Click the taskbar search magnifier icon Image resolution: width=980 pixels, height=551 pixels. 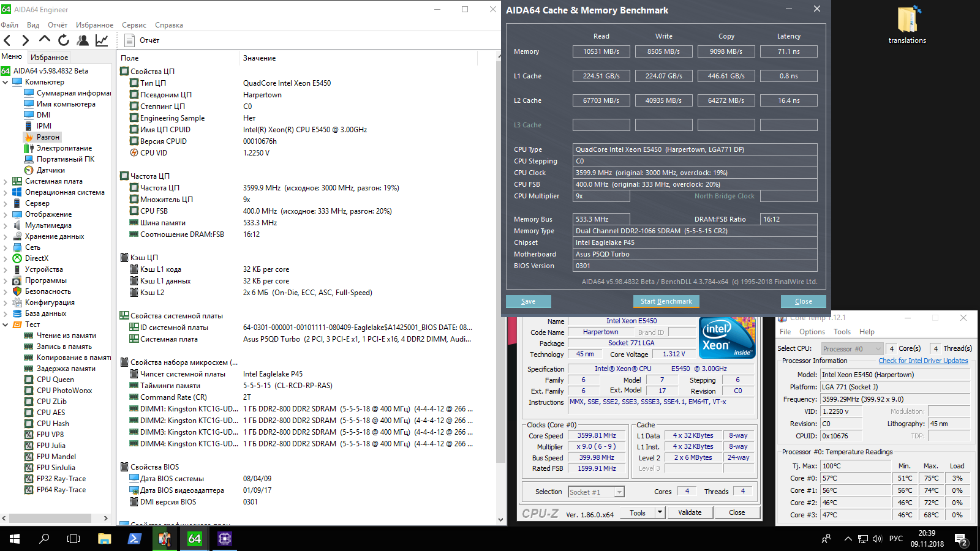pos(44,539)
